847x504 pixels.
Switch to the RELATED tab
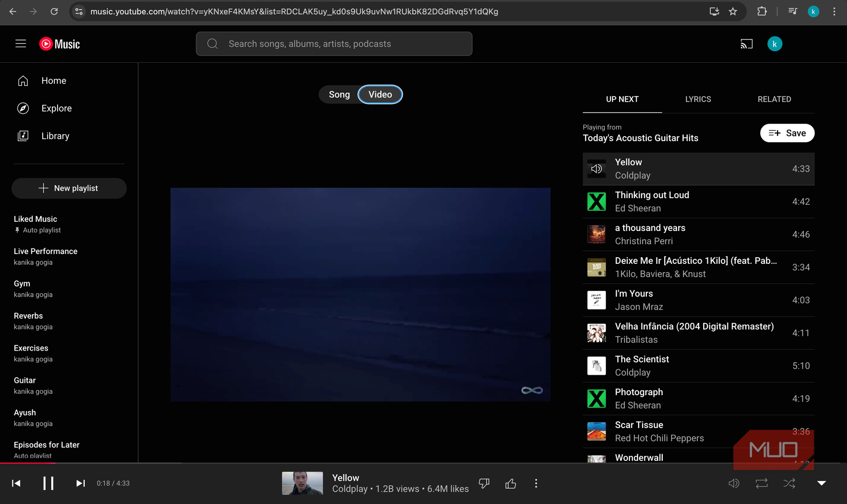[774, 100]
